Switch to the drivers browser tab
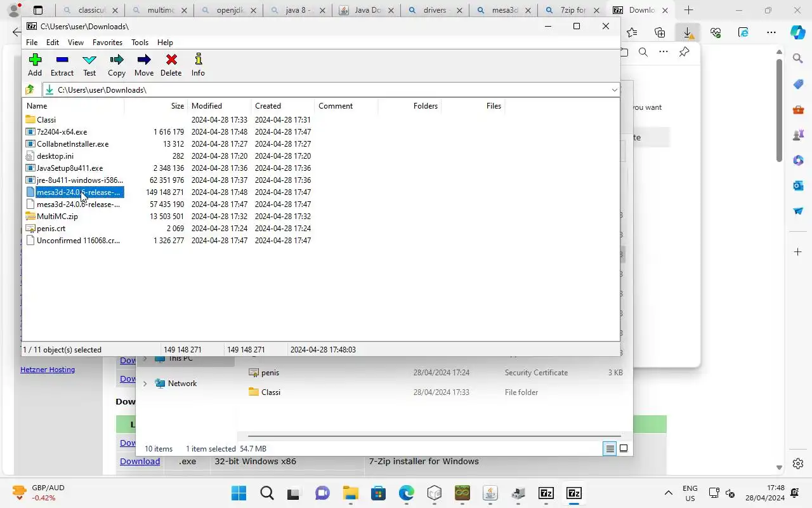Screen dimensions: 812x508 point(435,10)
